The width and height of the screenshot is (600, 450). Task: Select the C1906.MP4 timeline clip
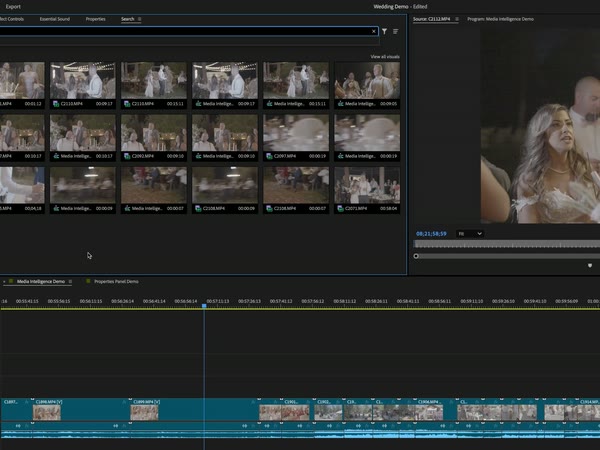coord(436,410)
